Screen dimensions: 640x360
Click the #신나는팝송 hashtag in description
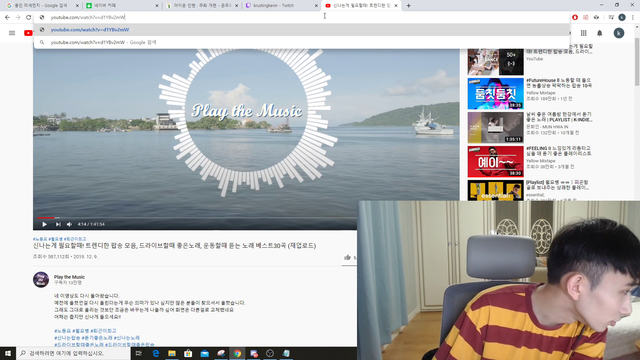click(x=67, y=338)
